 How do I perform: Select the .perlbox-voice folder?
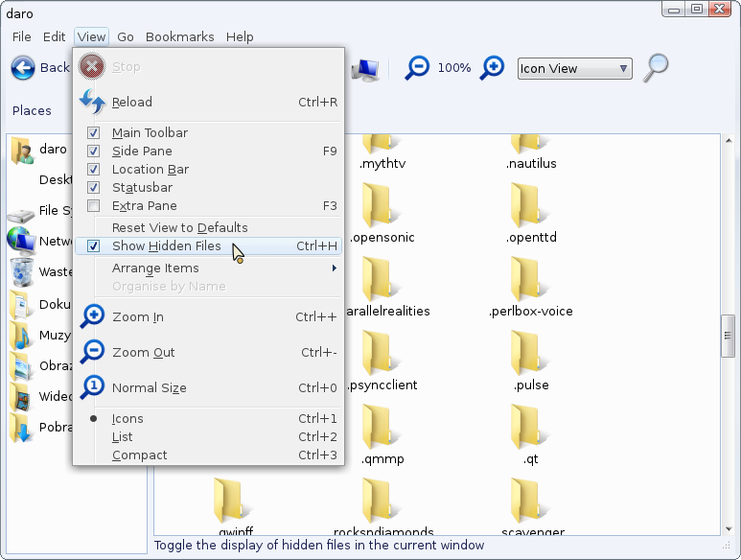click(x=531, y=288)
